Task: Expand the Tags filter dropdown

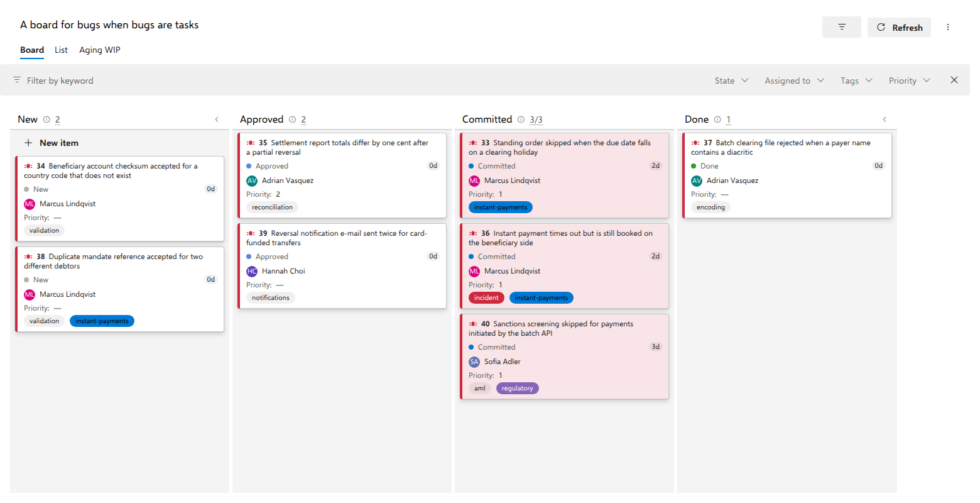Action: coord(856,80)
